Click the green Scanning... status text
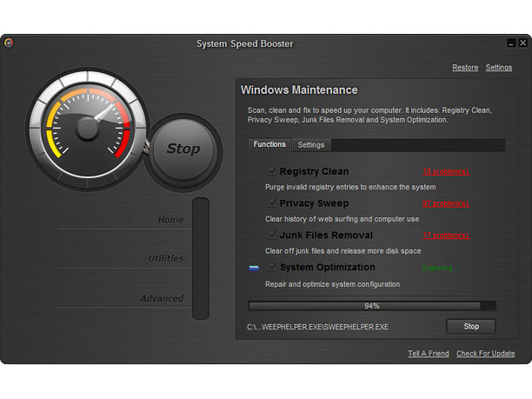Viewport: 532px width, 399px height. (439, 268)
